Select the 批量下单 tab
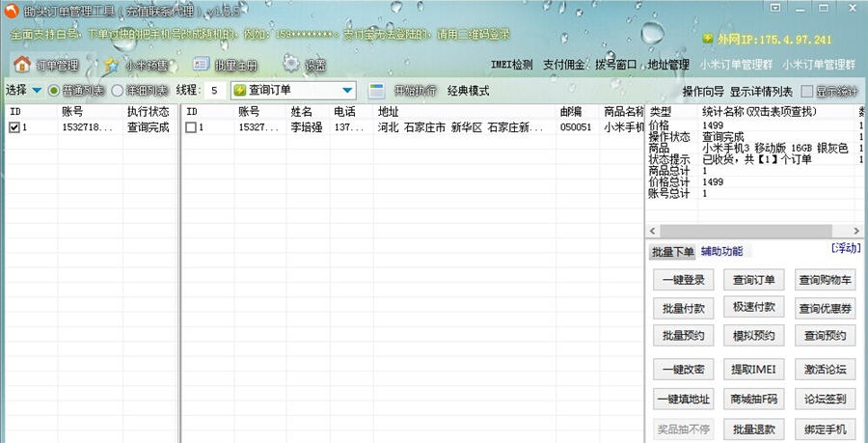This screenshot has width=868, height=443. pos(672,252)
